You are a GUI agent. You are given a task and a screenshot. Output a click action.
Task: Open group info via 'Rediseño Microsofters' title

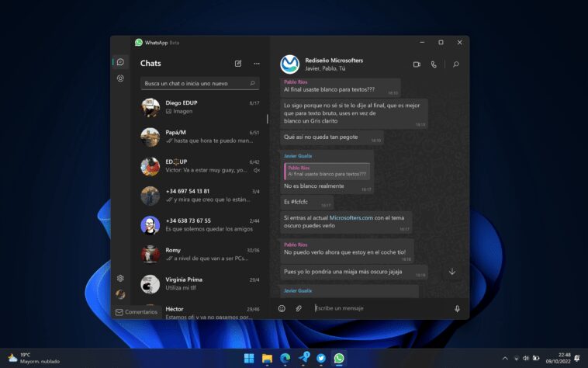point(334,61)
